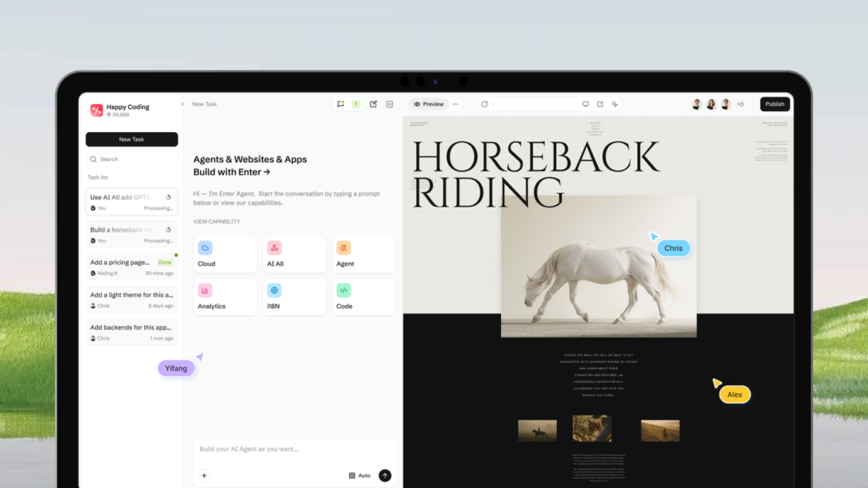This screenshot has width=868, height=488.
Task: Click the 'Build with Enter' arrow heading
Action: click(232, 172)
